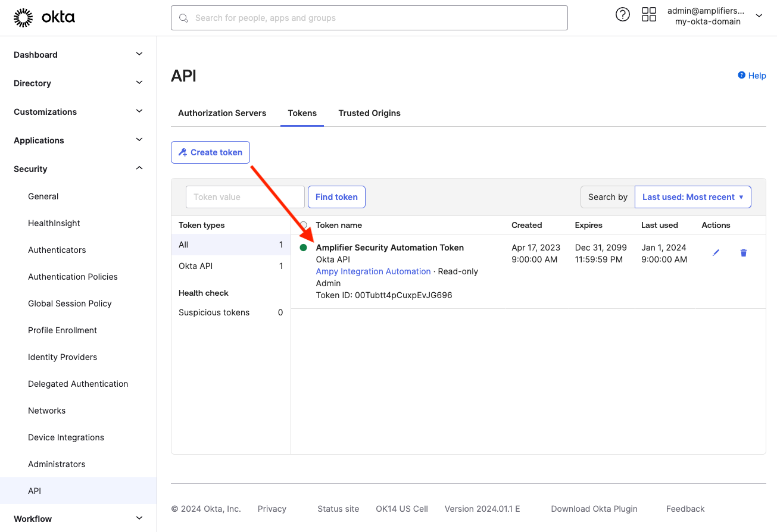Switch to Trusted Origins tab
This screenshot has width=777, height=532.
(x=369, y=113)
